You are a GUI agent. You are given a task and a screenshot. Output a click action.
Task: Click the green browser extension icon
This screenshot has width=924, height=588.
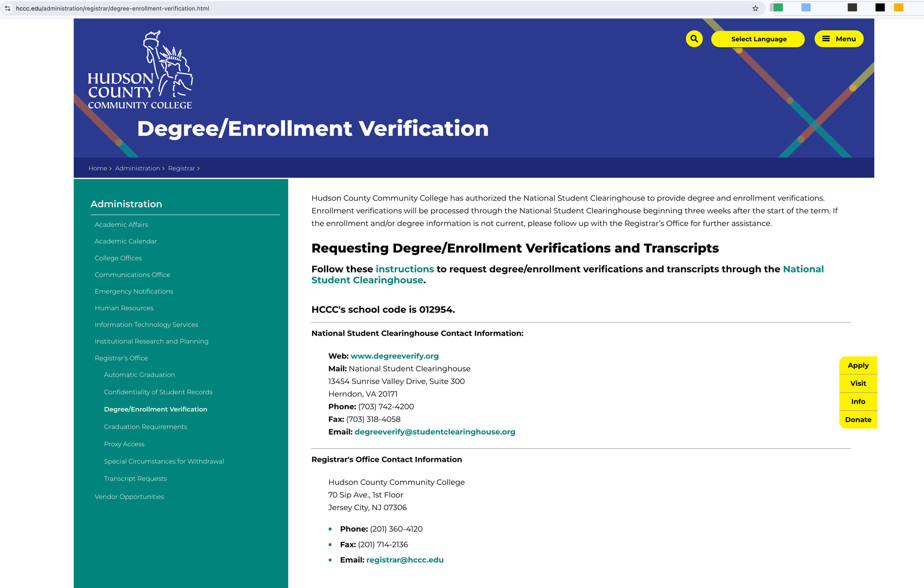pyautogui.click(x=778, y=7)
